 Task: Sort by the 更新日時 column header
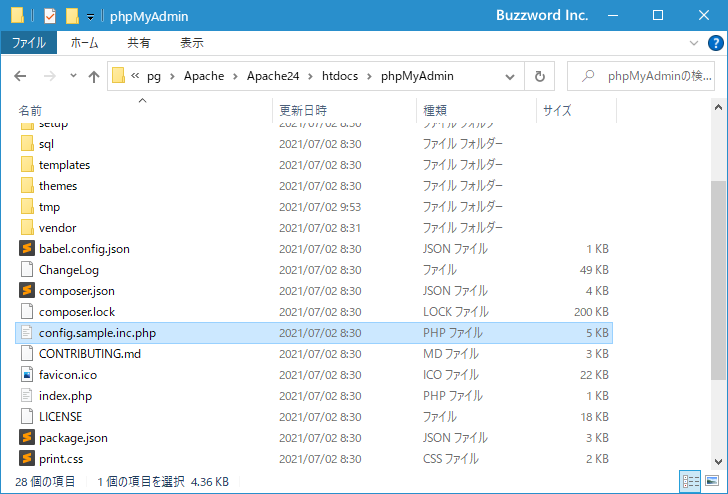[x=303, y=110]
